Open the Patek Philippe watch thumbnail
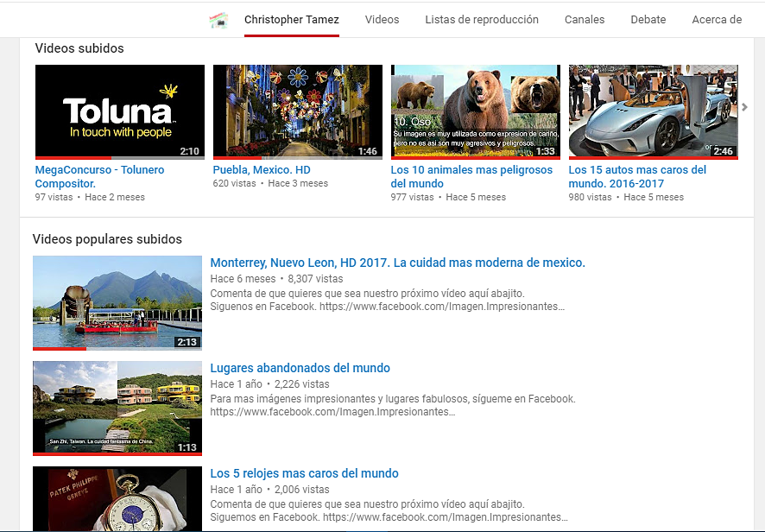 pos(117,498)
